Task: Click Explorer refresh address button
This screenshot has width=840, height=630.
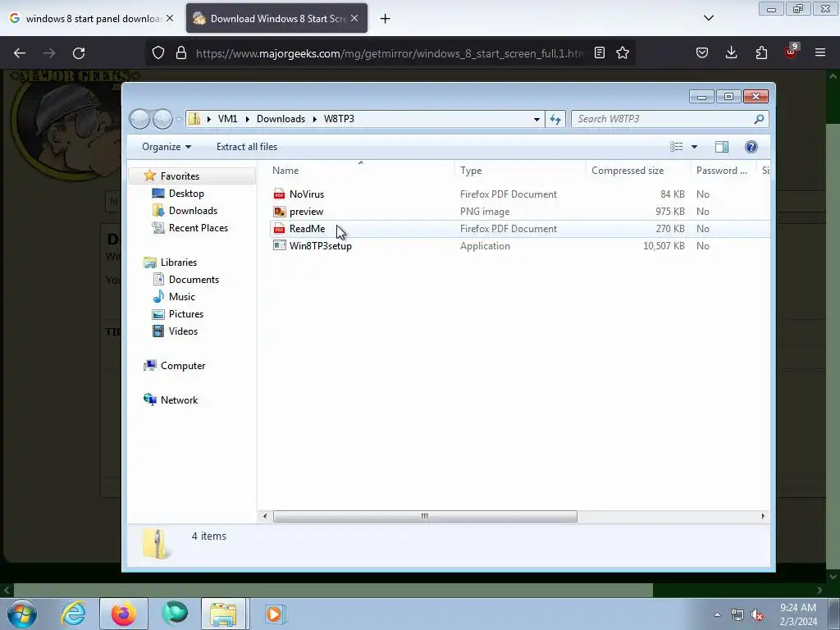Action: [x=555, y=119]
